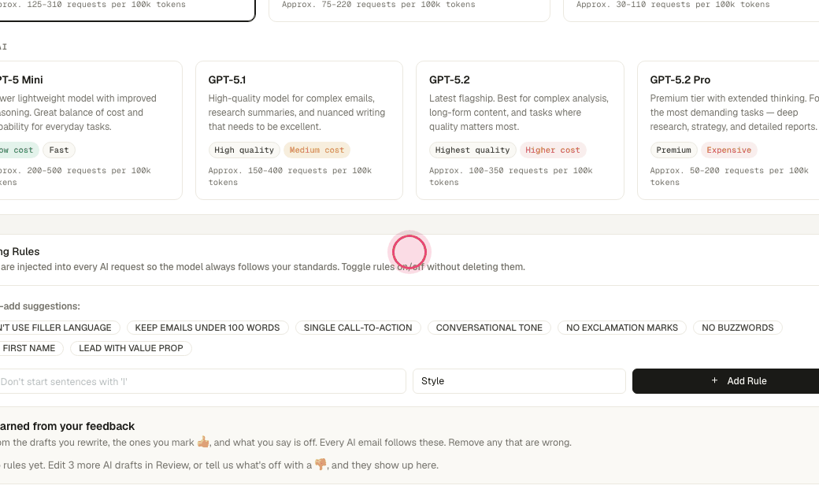Click 'Approx. 50-200 requests per 100k' text
819x504 pixels.
729,170
